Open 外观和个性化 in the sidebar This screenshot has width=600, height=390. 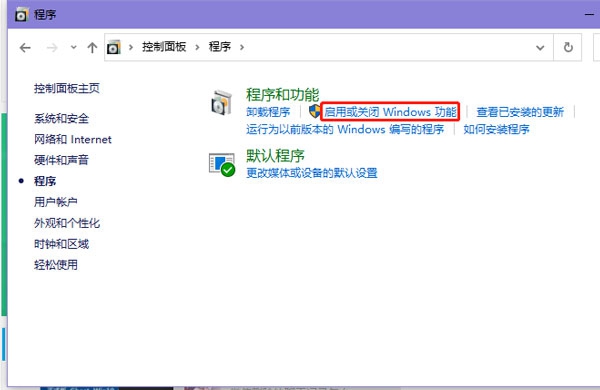[67, 223]
